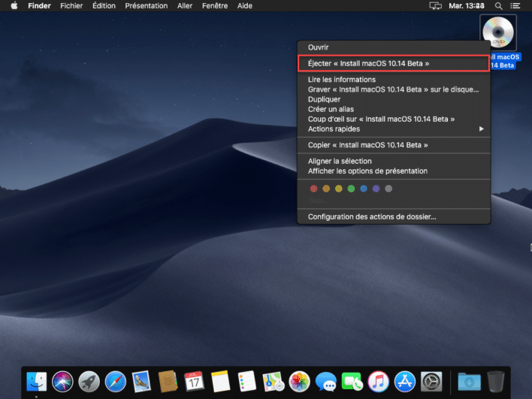This screenshot has width=532, height=399.
Task: Open the Fichier menu
Action: coord(71,6)
